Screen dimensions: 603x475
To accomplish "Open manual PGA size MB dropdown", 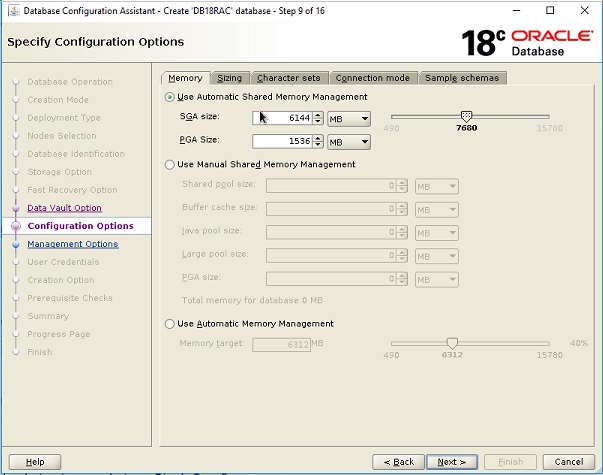I will [x=436, y=280].
